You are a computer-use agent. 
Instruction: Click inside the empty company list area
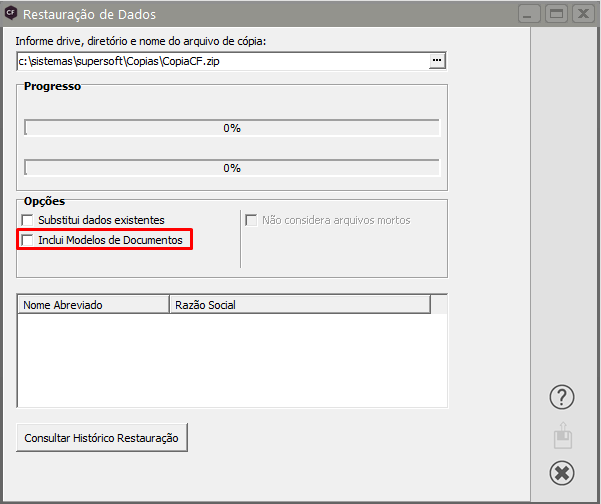pyautogui.click(x=232, y=360)
